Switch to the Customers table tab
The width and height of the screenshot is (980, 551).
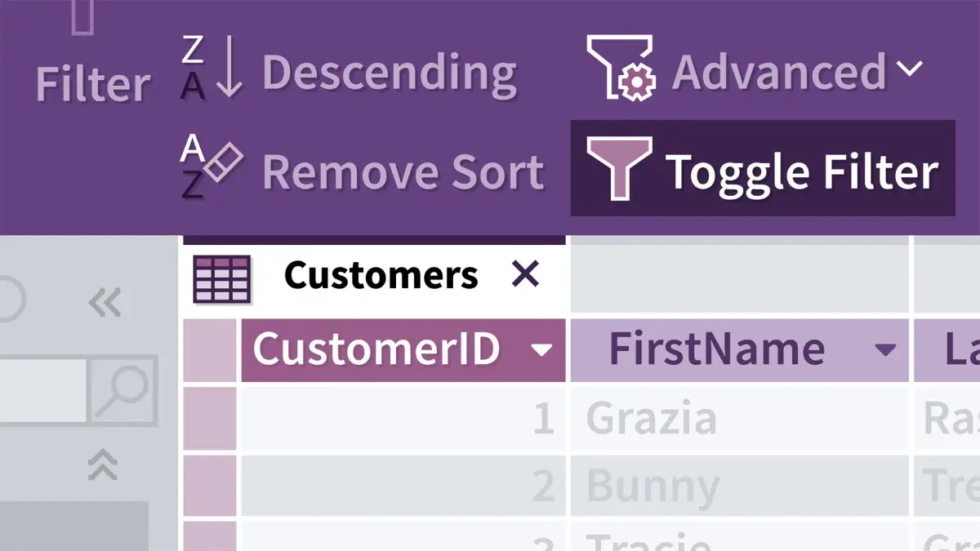point(381,276)
